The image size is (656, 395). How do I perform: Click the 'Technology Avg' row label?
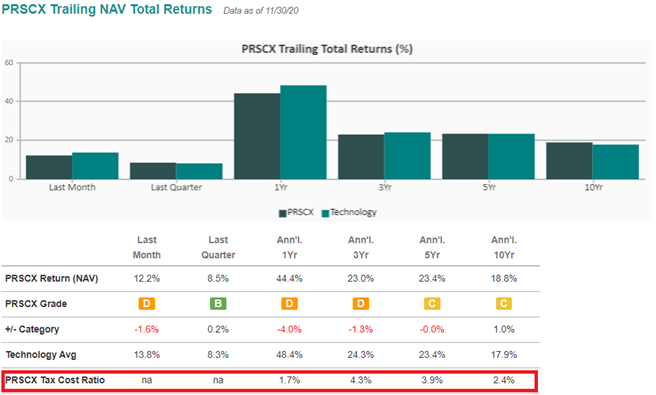coord(41,355)
